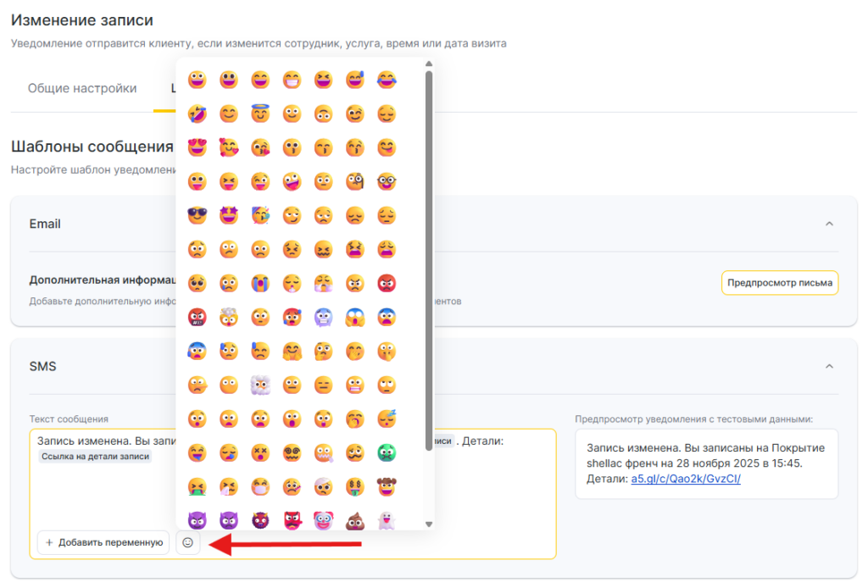This screenshot has height=588, width=868.
Task: Pick the sunglasses face emoji
Action: [x=197, y=215]
